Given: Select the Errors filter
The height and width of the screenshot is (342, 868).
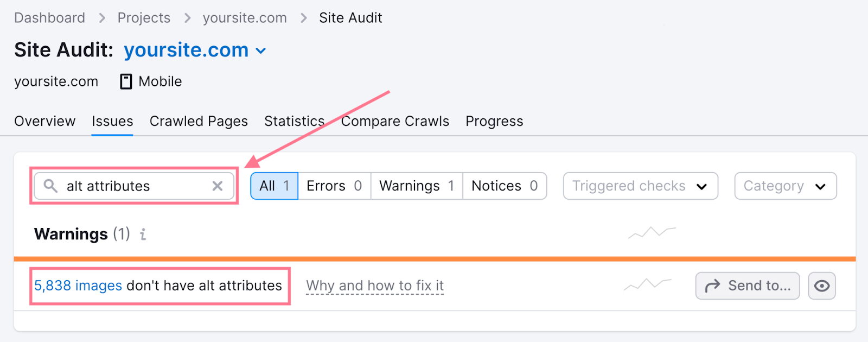Looking at the screenshot, I should point(333,186).
